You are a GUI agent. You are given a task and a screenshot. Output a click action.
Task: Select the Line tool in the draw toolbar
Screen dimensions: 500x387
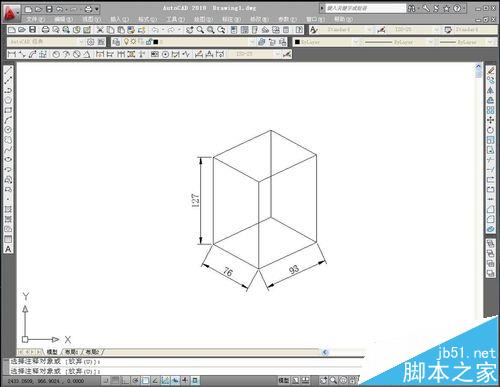tap(8, 70)
